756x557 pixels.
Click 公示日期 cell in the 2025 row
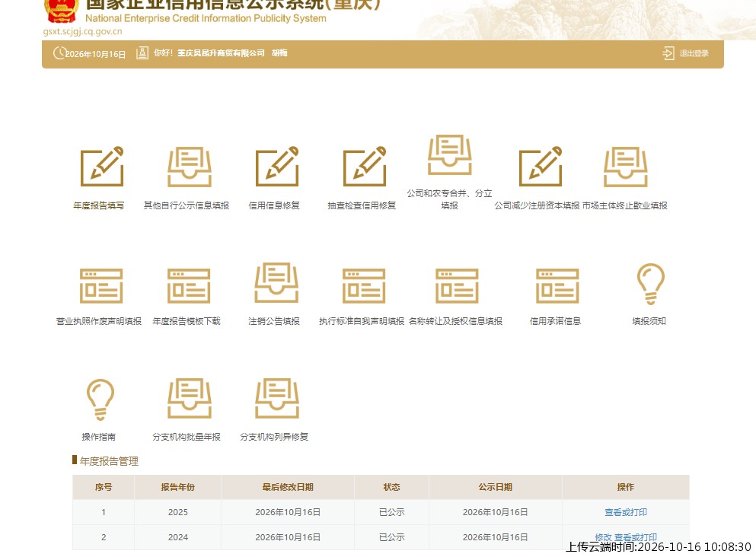coord(495,512)
